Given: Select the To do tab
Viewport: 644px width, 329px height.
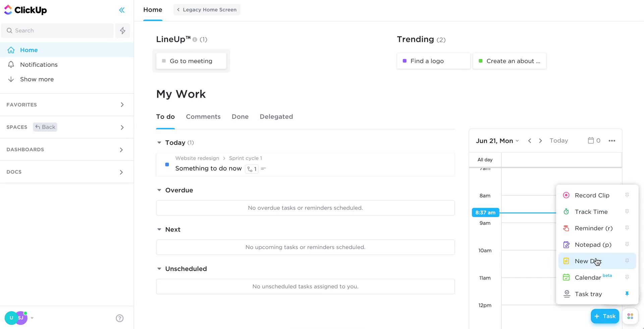Looking at the screenshot, I should coord(165,117).
